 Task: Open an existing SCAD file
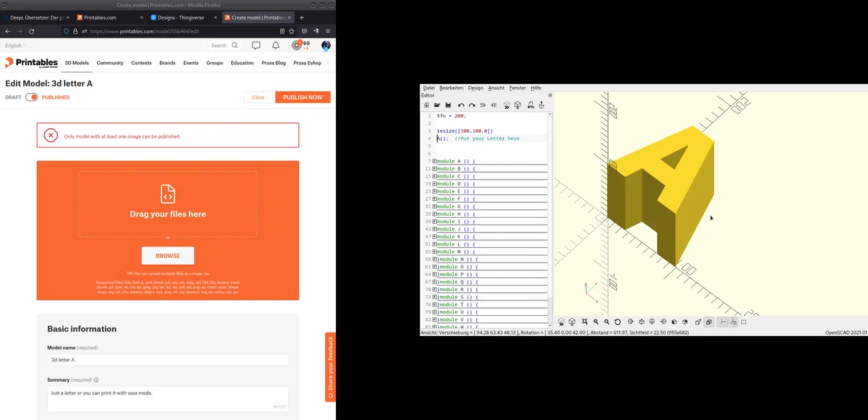pyautogui.click(x=437, y=105)
